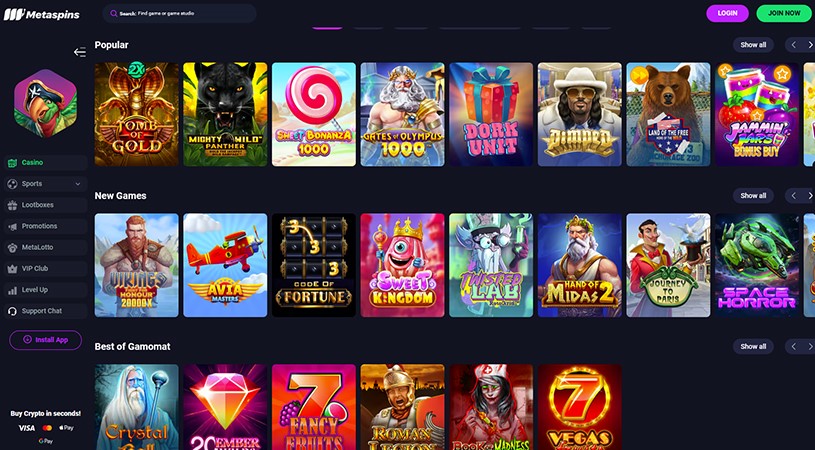Open Support Chat headset item
Screen dimensions: 815x450
point(46,311)
